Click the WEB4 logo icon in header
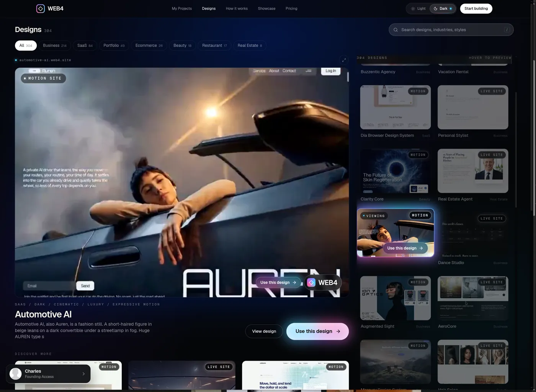This screenshot has height=392, width=536. pos(40,8)
